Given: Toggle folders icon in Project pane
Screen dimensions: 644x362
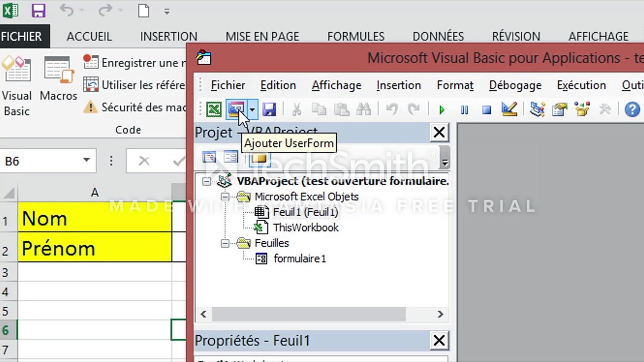Looking at the screenshot, I should (x=259, y=158).
